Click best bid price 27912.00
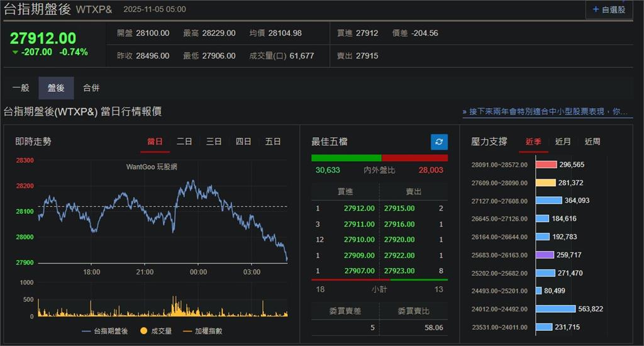 359,208
